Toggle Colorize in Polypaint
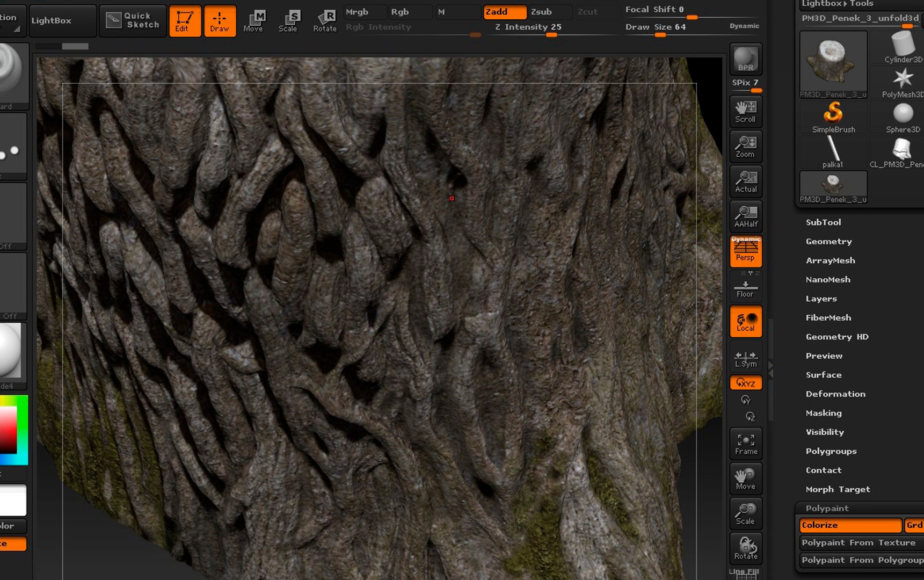Screen dimensions: 924x580 850,525
